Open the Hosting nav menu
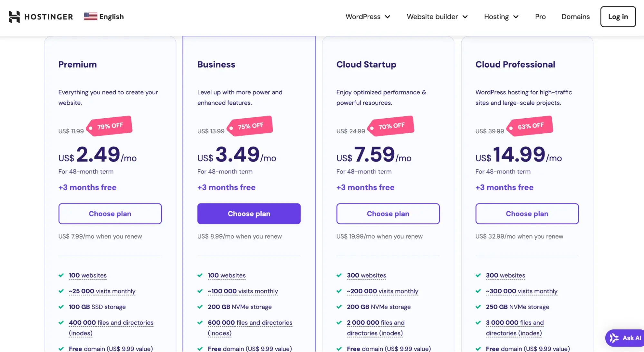644x352 pixels. 501,17
